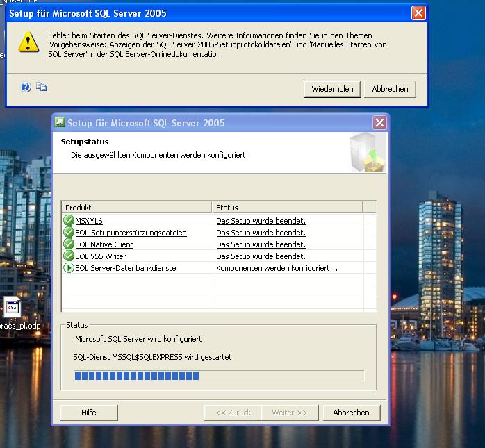Select the .odp presentation desktop icon
Viewport: 485px width, 448px height.
click(13, 307)
